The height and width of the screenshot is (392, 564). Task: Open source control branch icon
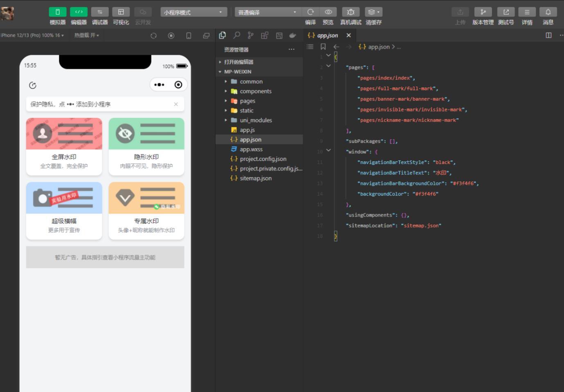[250, 36]
